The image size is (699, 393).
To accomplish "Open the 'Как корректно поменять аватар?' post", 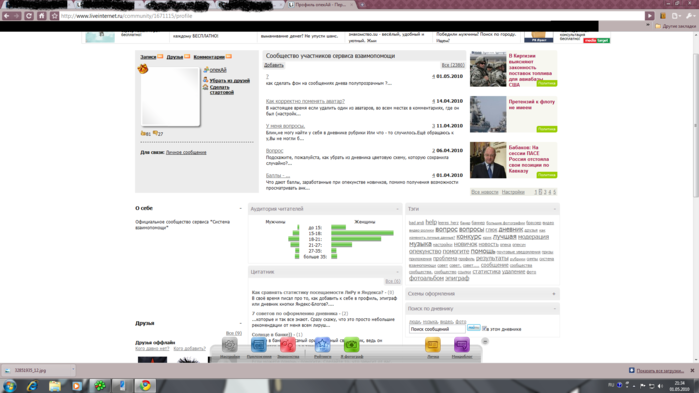I will point(305,101).
